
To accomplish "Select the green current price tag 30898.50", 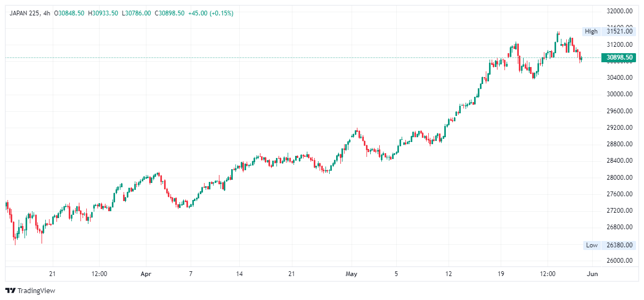I will [x=618, y=57].
